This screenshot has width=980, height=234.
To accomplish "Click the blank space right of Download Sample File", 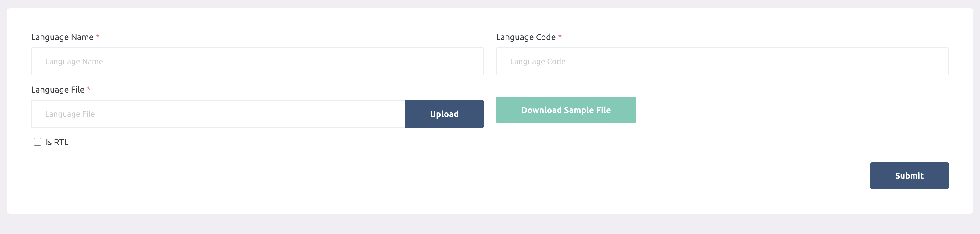I will pos(791,110).
